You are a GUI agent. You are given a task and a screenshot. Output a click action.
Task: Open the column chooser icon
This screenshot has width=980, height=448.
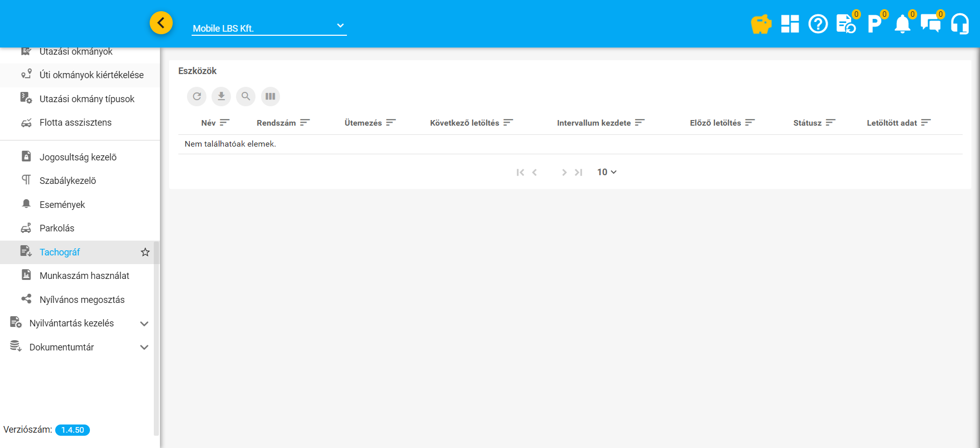tap(270, 96)
